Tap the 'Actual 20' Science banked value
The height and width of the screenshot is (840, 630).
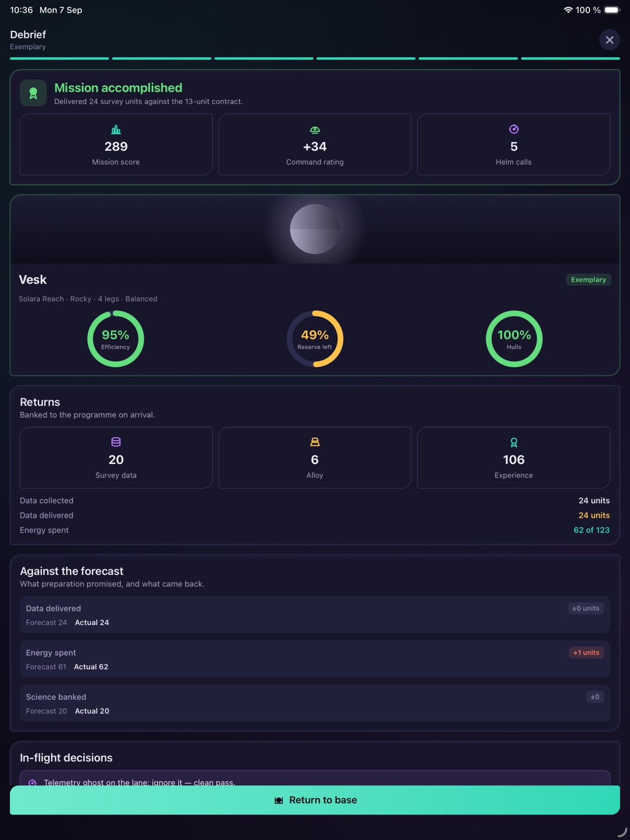pyautogui.click(x=92, y=711)
